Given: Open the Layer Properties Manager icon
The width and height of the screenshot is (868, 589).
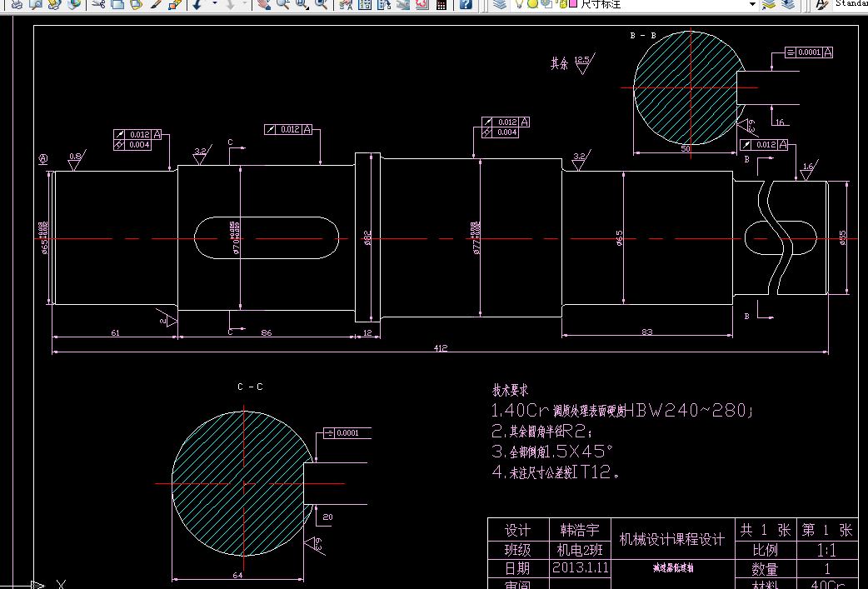Looking at the screenshot, I should (500, 4).
